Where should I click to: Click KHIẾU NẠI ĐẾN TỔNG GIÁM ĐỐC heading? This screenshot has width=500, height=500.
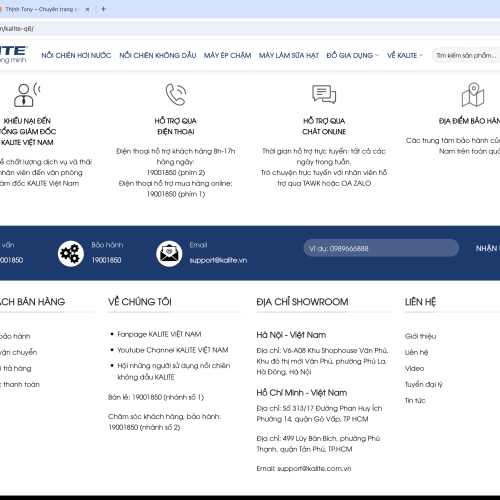27,132
